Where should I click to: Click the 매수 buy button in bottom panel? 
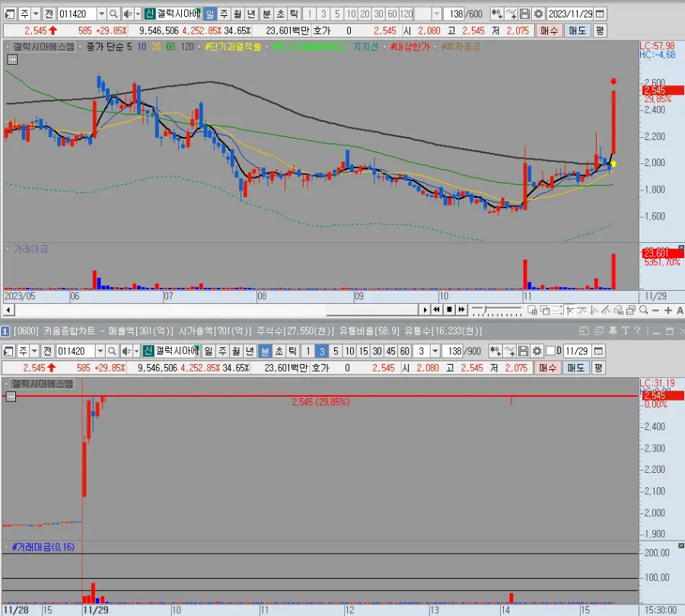click(x=548, y=368)
